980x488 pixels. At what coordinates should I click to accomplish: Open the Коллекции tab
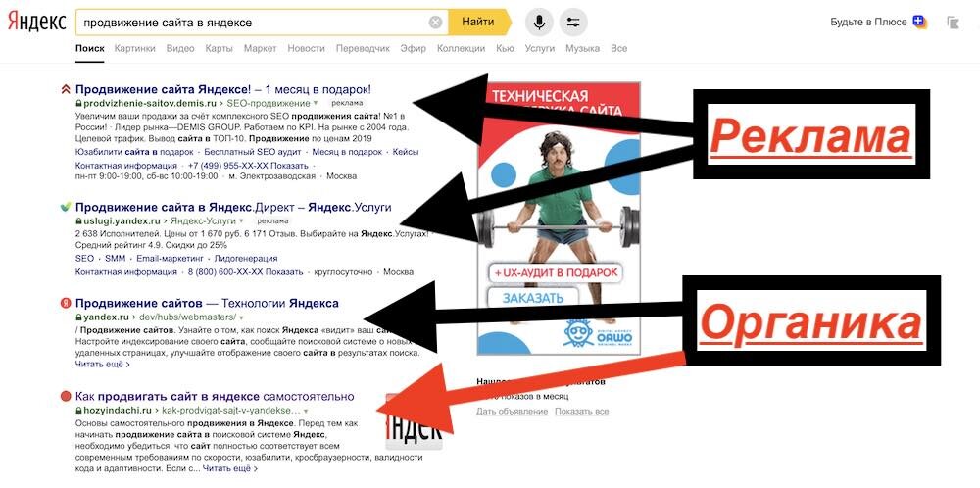click(462, 48)
